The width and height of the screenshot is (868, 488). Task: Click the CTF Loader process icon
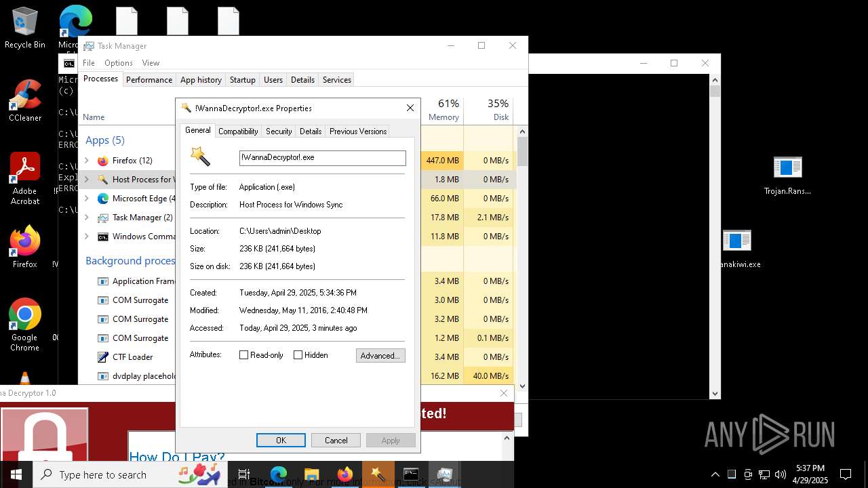coord(103,357)
